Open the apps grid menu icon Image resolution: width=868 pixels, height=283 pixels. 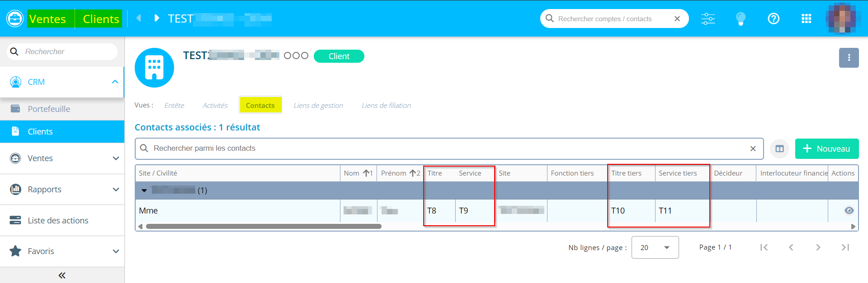click(806, 19)
